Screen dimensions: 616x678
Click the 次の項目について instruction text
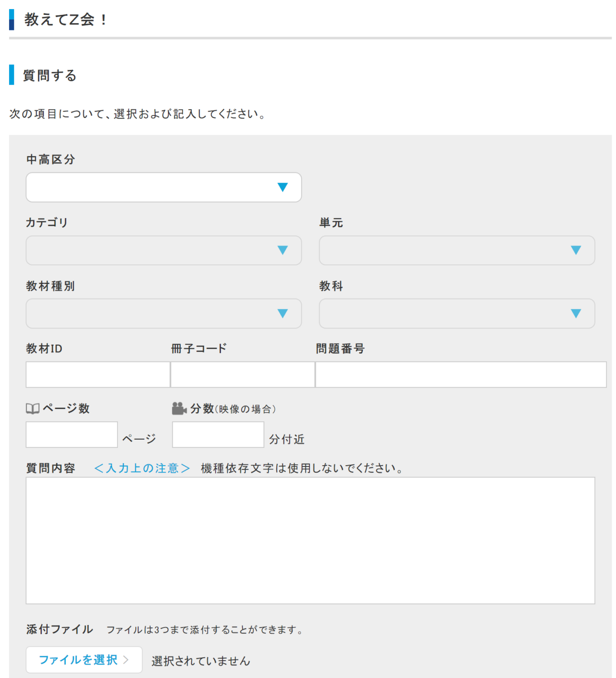(x=137, y=114)
